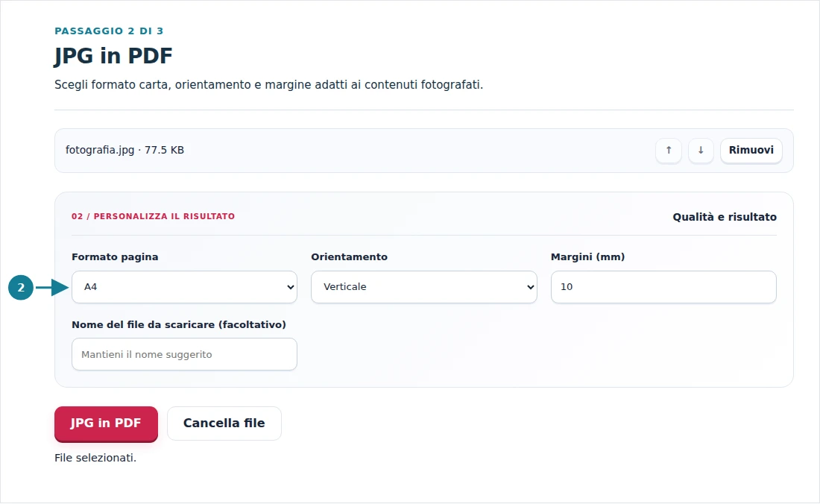Image resolution: width=820 pixels, height=504 pixels.
Task: Move fotografia.jpg up with the arrow button
Action: [669, 151]
